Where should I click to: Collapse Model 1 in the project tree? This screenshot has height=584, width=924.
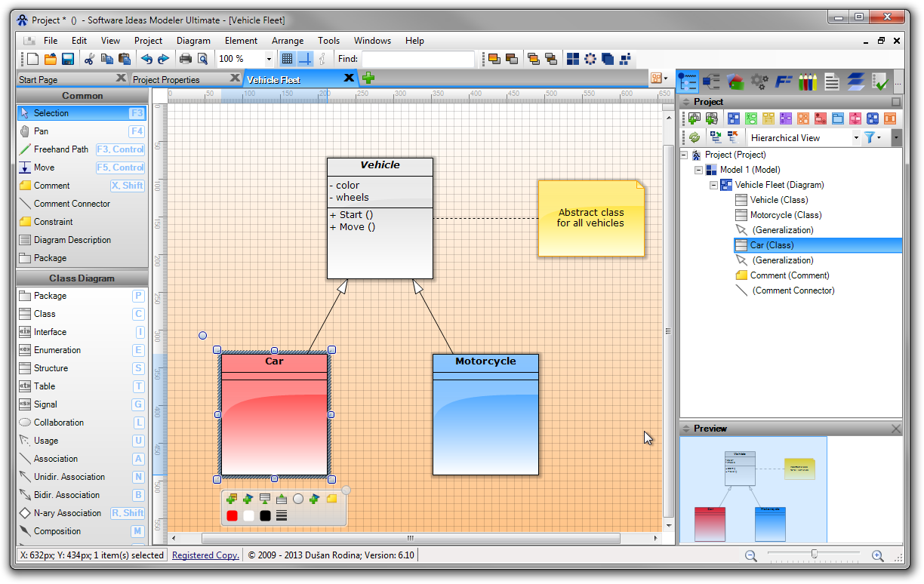[699, 170]
